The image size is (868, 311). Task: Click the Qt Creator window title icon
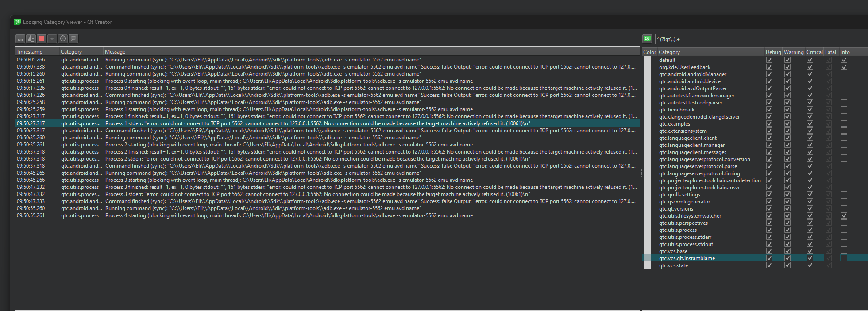(17, 22)
